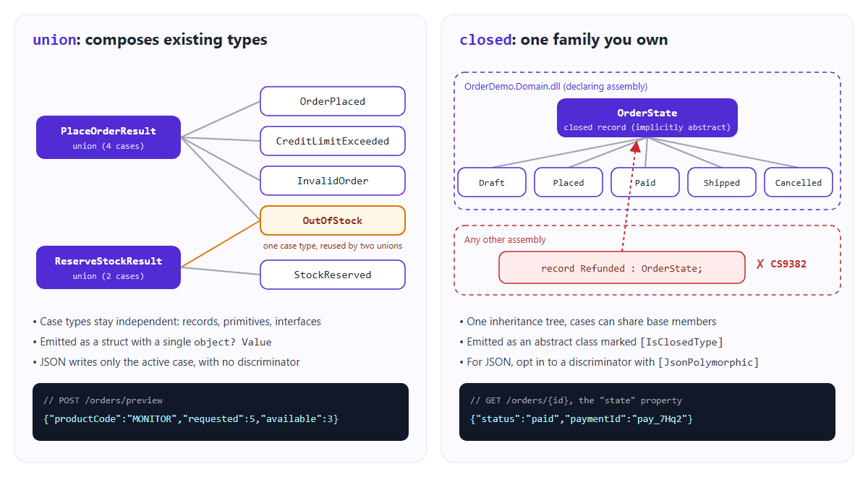
Task: Click the highlighted OutOfStock case box
Action: [x=333, y=220]
